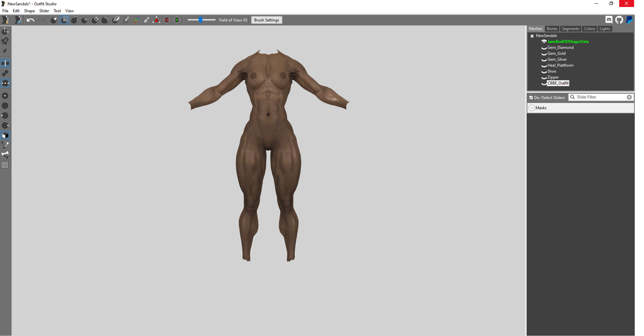
Task: Uncheck the De-/Select Sliders checkbox
Action: pyautogui.click(x=531, y=97)
